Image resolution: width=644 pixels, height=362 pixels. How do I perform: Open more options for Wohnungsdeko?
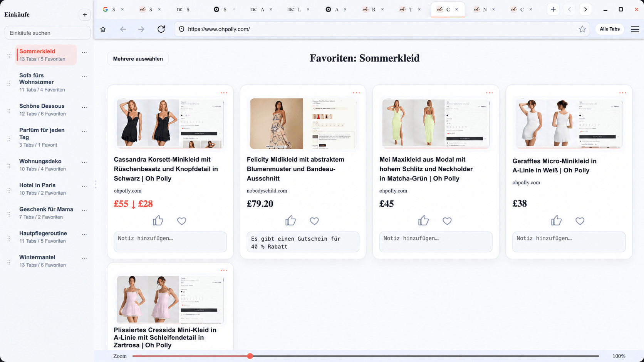click(84, 162)
